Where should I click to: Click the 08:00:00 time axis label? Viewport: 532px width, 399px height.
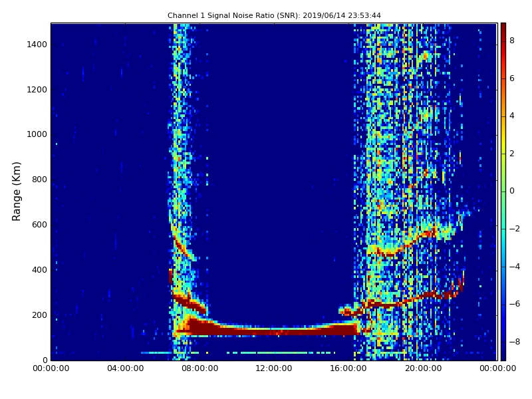click(x=200, y=368)
